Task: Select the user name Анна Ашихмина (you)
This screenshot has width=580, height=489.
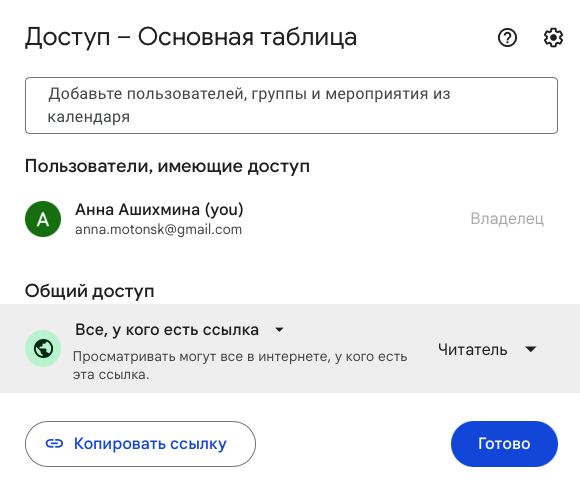Action: pos(159,210)
